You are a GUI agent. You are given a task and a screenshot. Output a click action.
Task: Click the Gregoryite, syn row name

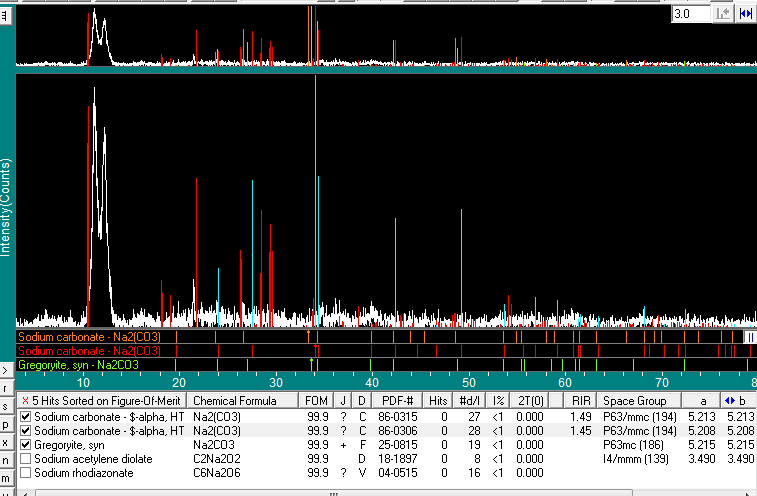pos(69,445)
